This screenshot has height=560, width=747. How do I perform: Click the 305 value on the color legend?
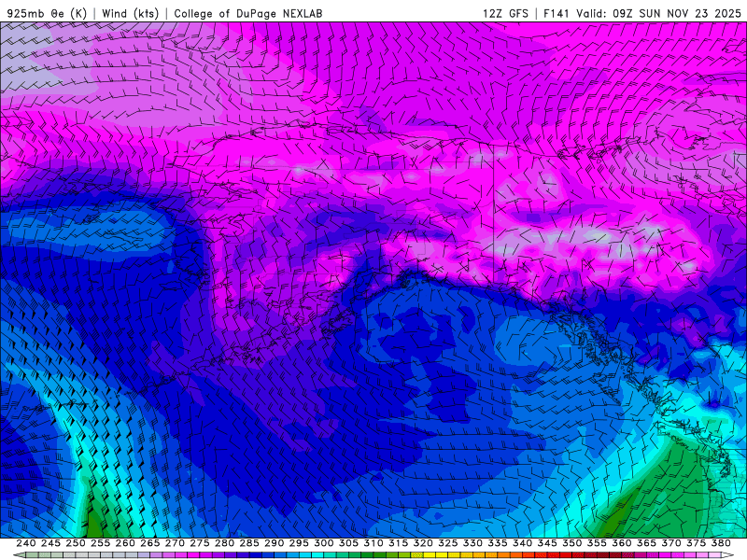point(348,543)
